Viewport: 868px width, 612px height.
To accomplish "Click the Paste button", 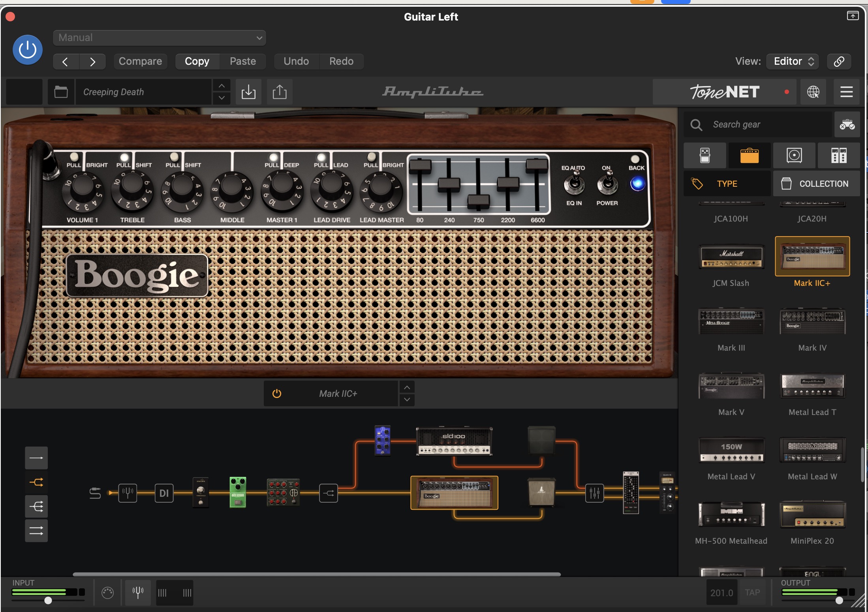I will point(243,61).
